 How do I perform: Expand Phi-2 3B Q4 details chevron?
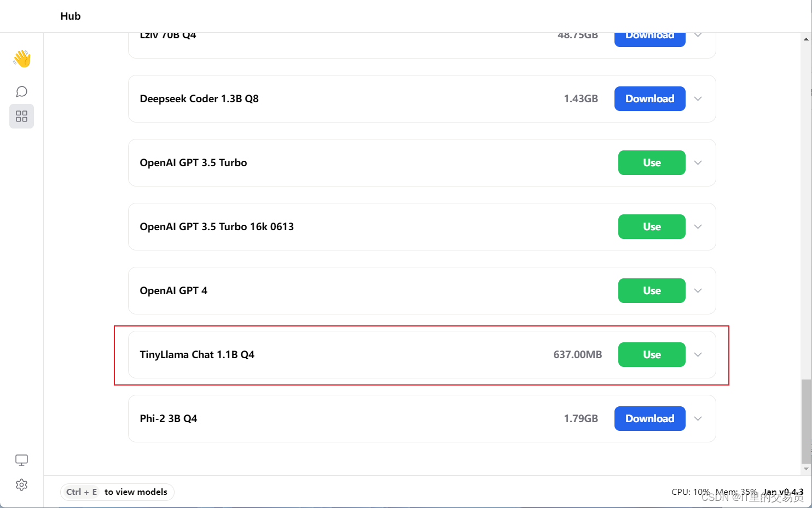pos(698,418)
